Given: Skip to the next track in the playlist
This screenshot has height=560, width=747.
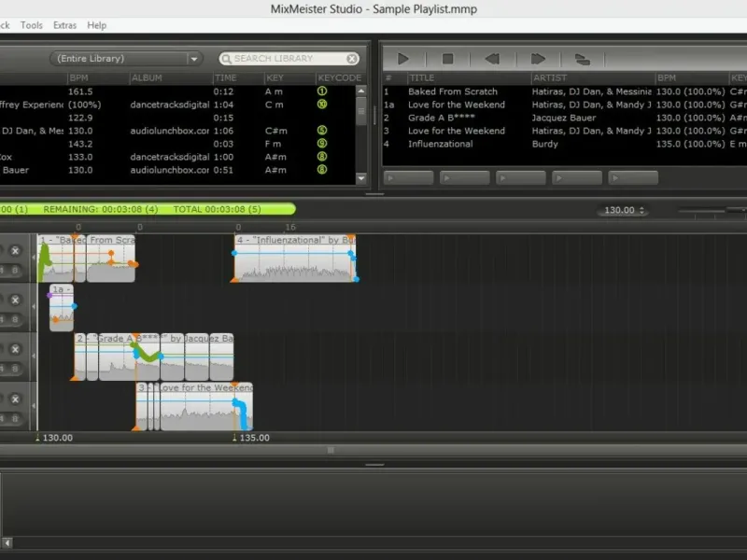Looking at the screenshot, I should click(538, 59).
